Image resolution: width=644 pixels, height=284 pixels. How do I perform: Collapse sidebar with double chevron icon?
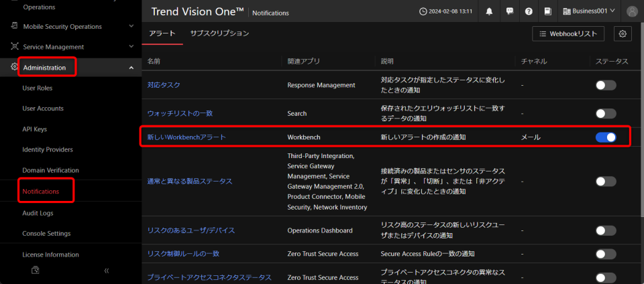(107, 271)
